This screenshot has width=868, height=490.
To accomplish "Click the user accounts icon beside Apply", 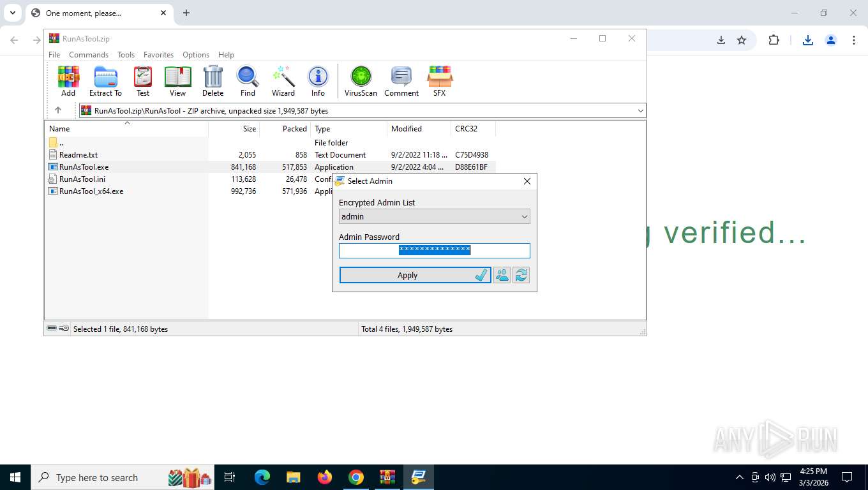I will (x=502, y=275).
